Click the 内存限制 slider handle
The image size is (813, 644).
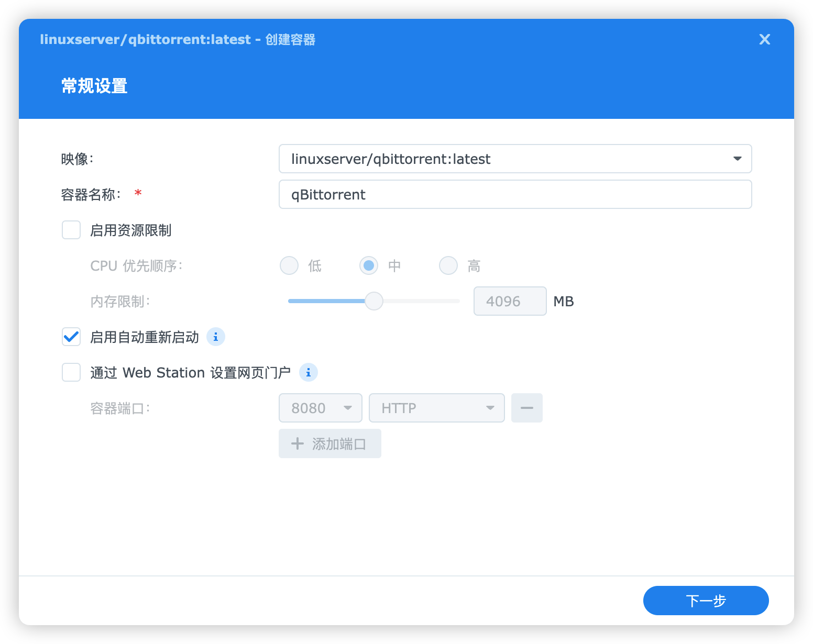point(374,301)
